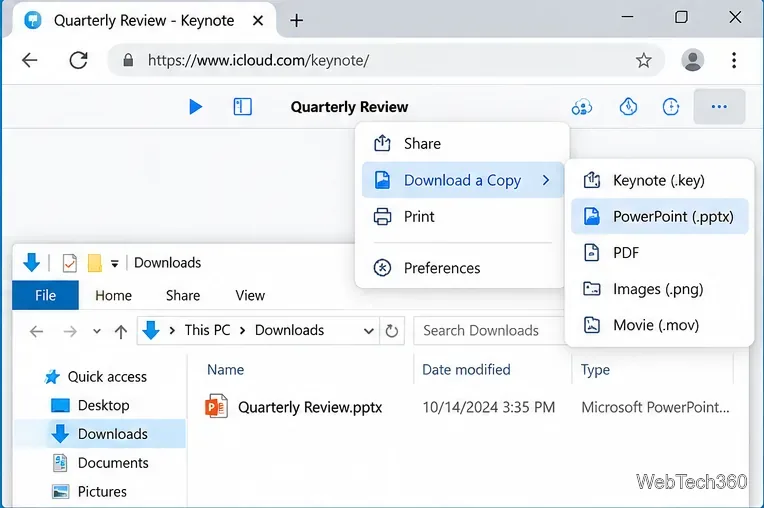Open the three-dot More menu in Keynote
This screenshot has height=508, width=764.
click(719, 107)
